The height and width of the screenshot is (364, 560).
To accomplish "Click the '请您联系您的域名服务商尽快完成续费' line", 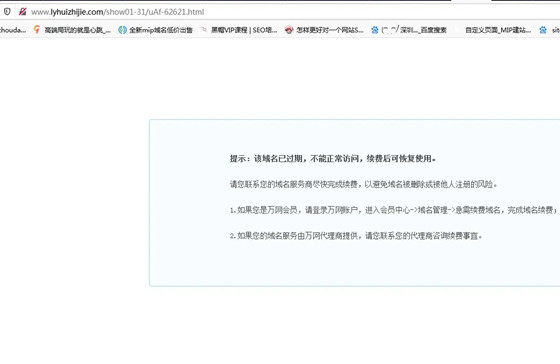I will [363, 184].
